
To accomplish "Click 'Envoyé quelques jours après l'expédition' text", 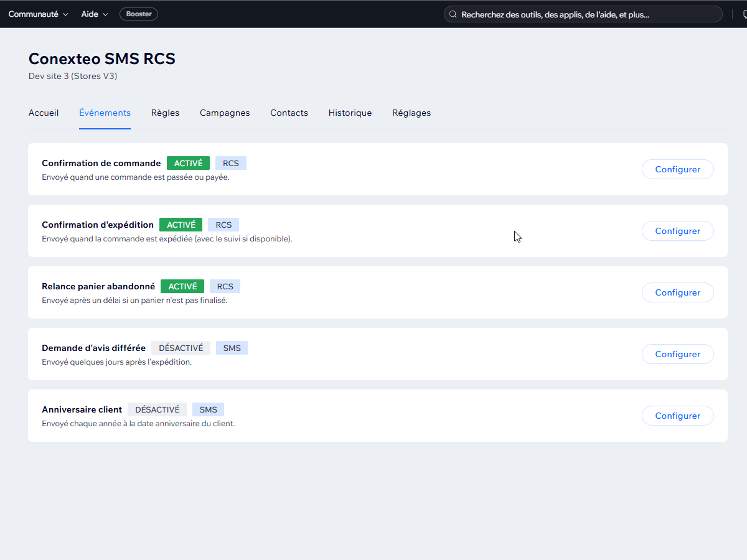I will pyautogui.click(x=117, y=362).
